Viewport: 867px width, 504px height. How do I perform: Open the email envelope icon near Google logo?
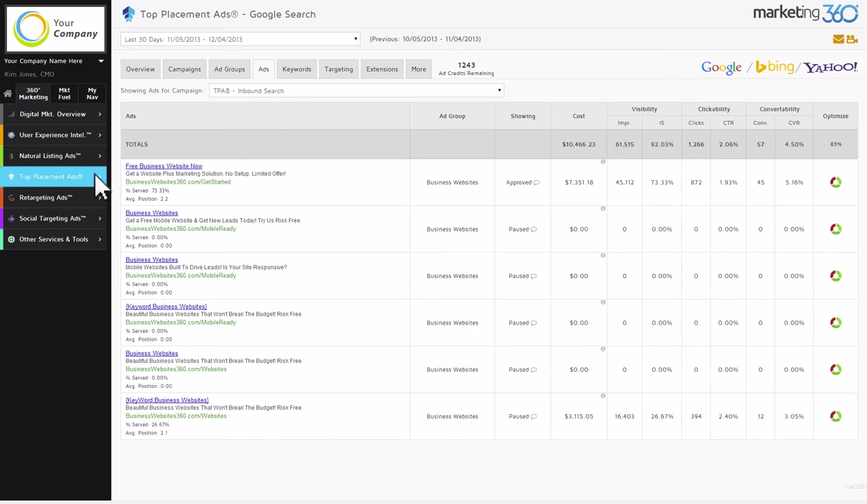[x=838, y=39]
